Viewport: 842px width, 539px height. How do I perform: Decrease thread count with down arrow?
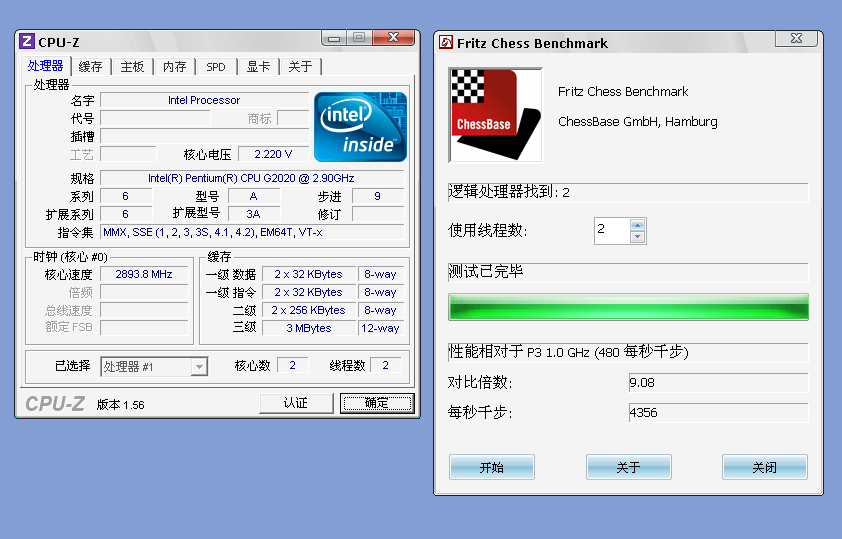pyautogui.click(x=637, y=237)
